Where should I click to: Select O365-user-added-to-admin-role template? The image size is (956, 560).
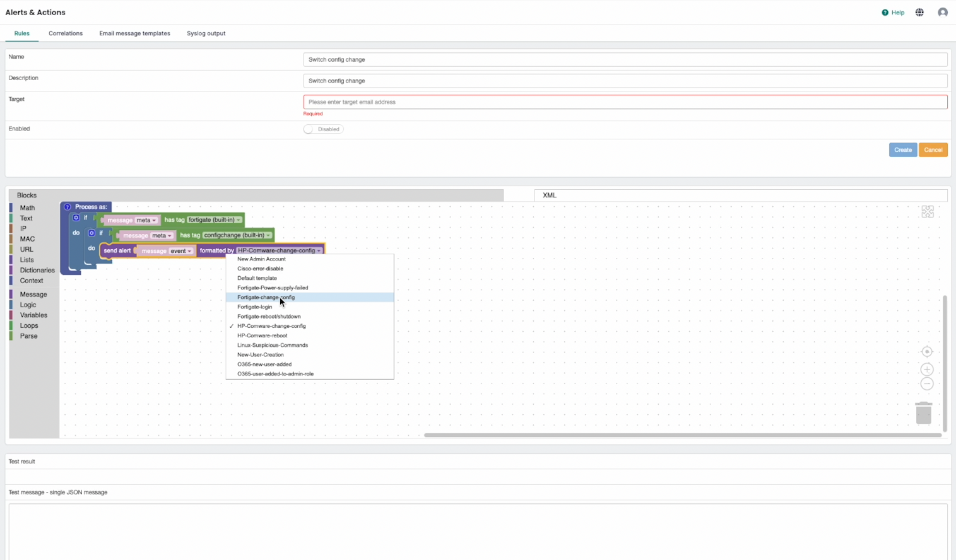[x=310, y=374]
